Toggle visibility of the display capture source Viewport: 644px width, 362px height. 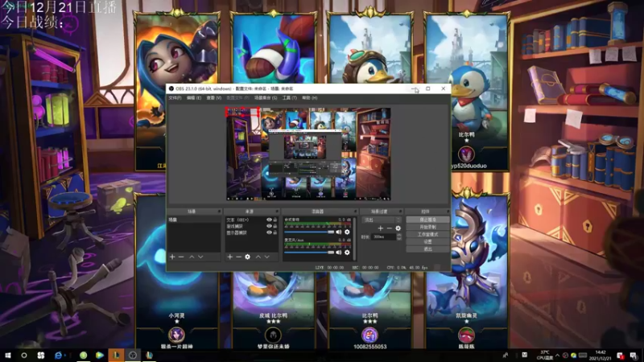(269, 232)
